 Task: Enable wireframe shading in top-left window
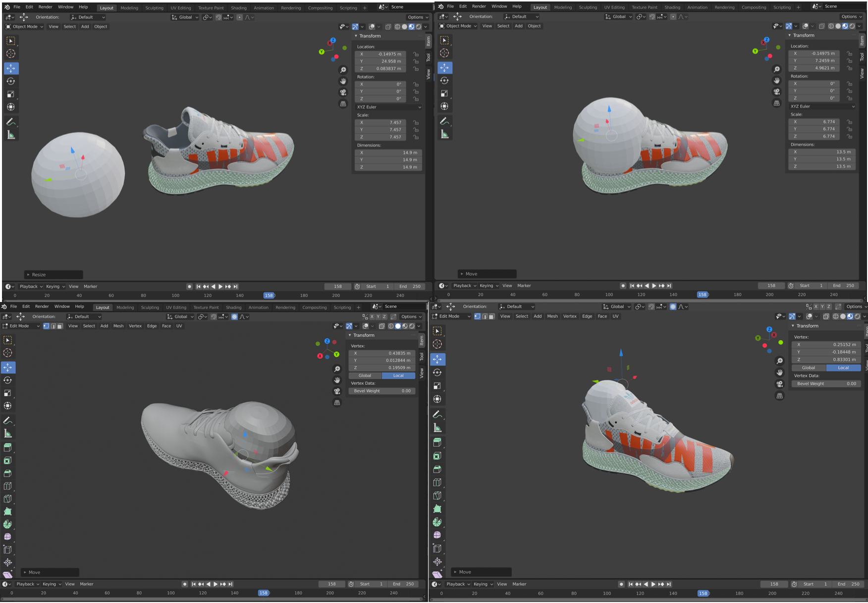click(397, 27)
